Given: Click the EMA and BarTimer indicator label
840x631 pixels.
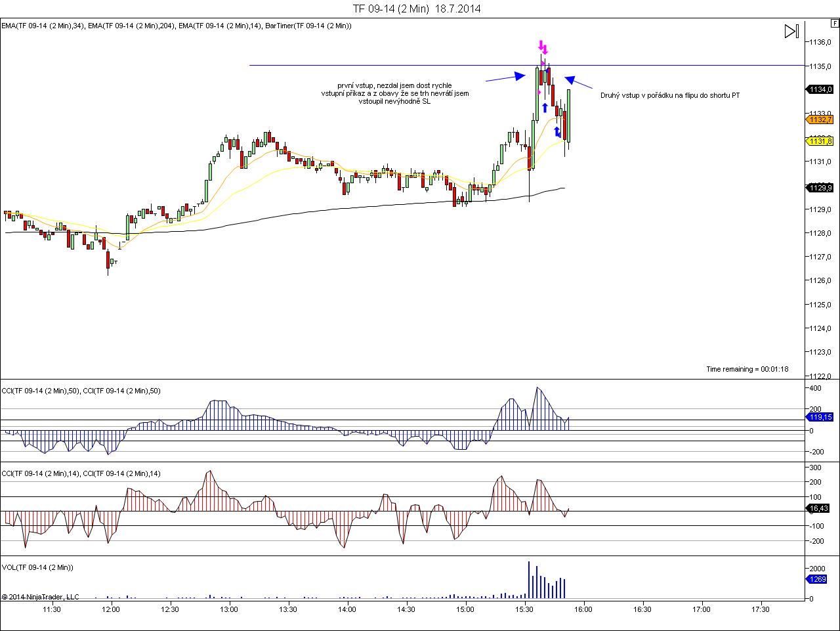Looking at the screenshot, I should 176,26.
